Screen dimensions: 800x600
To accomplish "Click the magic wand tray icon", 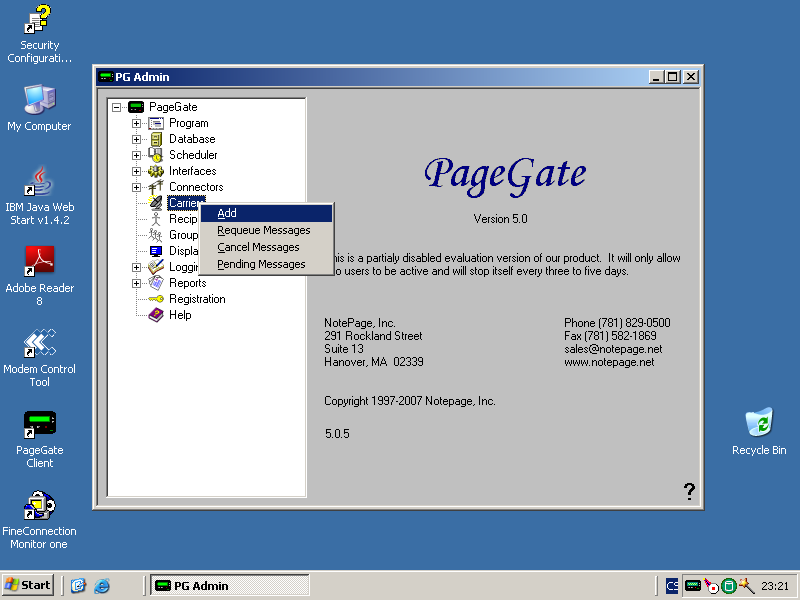I will click(746, 585).
